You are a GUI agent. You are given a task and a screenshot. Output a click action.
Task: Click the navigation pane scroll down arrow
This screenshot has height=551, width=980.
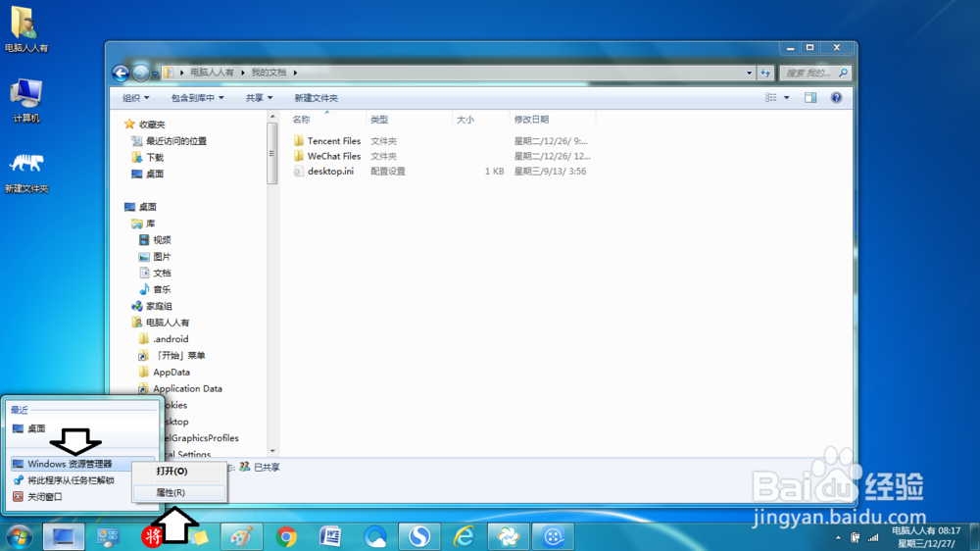[271, 451]
